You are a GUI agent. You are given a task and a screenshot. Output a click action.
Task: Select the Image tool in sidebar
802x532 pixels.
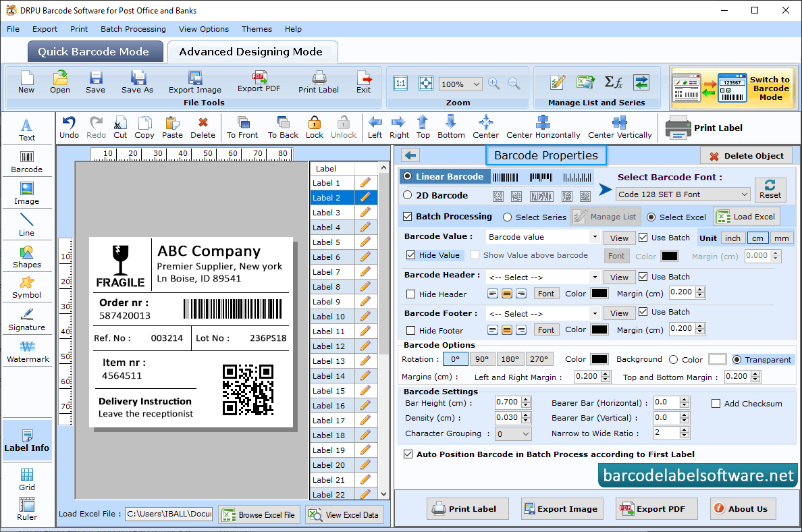[x=26, y=194]
